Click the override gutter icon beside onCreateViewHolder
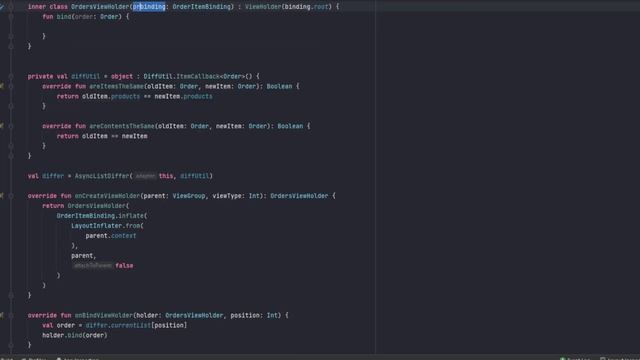 (2, 196)
